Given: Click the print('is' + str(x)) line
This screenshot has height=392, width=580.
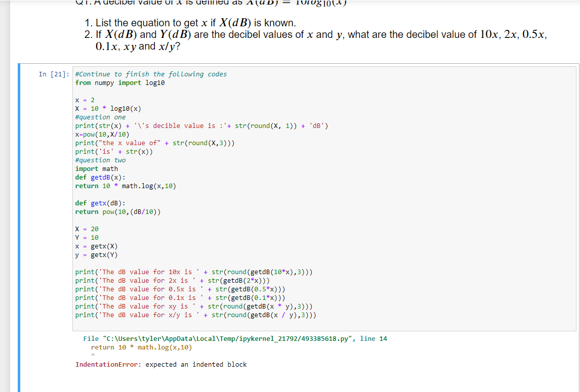Looking at the screenshot, I should click(114, 152).
